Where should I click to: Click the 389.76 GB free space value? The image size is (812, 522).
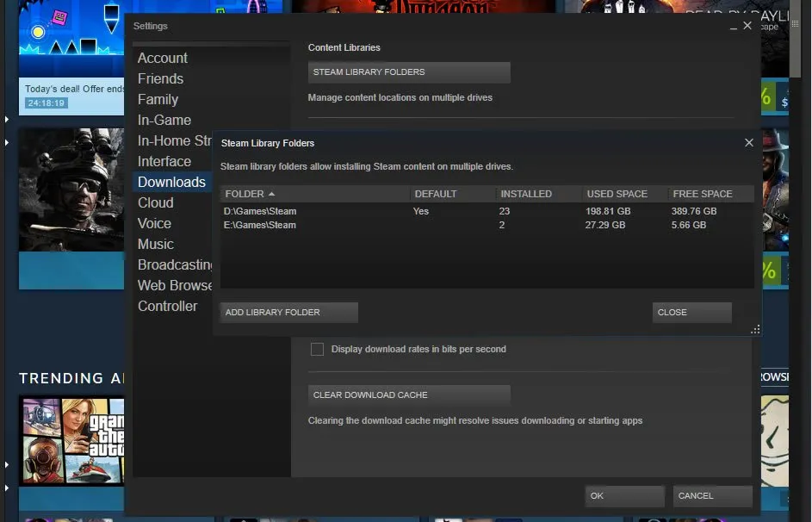tap(694, 211)
